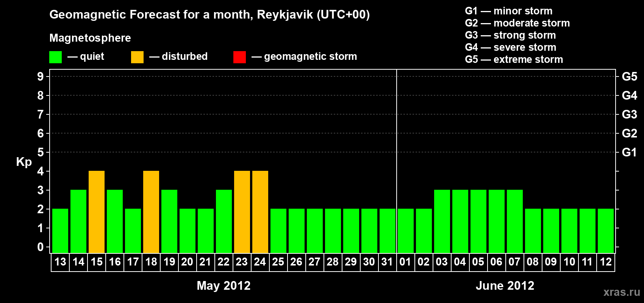Image resolution: width=644 pixels, height=303 pixels.
Task: Select the orange bar for May 18
Action: click(x=151, y=212)
